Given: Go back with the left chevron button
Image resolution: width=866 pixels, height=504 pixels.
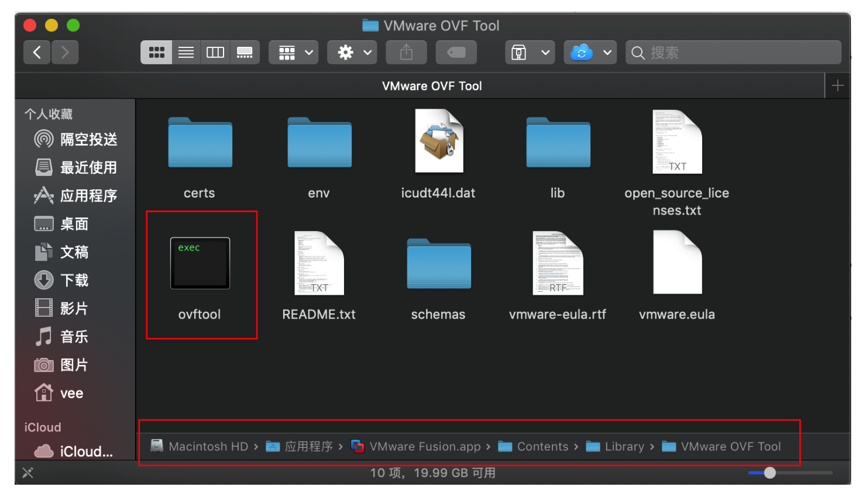Looking at the screenshot, I should [36, 53].
